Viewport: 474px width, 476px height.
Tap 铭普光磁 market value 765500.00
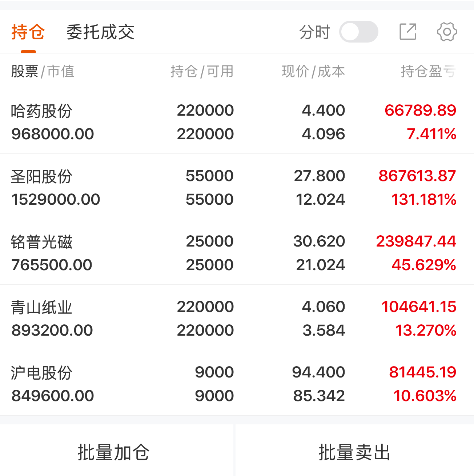(x=52, y=265)
